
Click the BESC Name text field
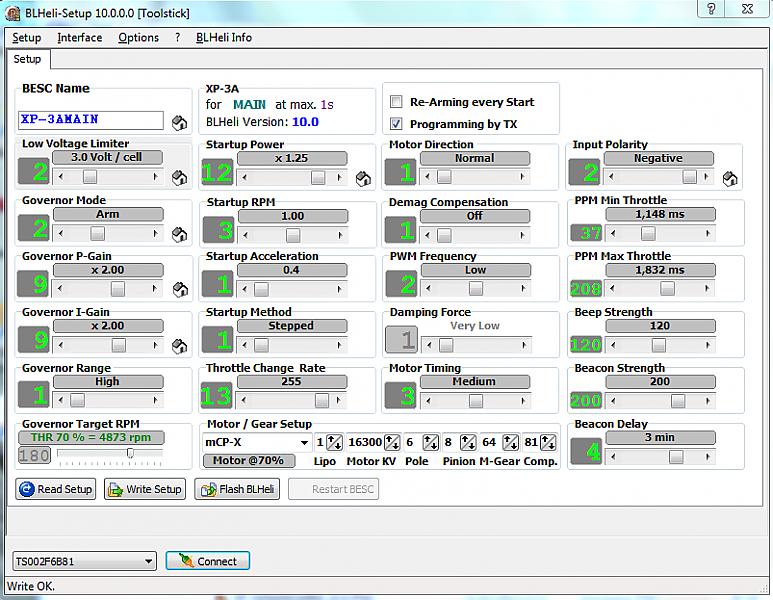tap(90, 120)
